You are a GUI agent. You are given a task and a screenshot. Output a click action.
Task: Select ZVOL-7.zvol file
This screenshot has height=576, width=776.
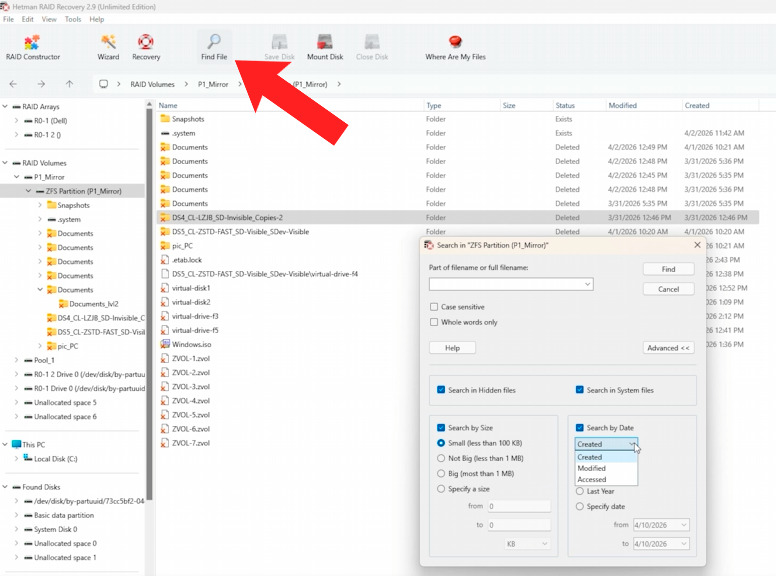coord(191,443)
